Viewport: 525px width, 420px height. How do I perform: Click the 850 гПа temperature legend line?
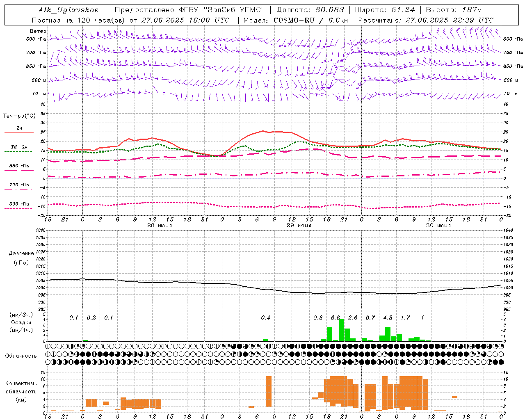pos(19,171)
